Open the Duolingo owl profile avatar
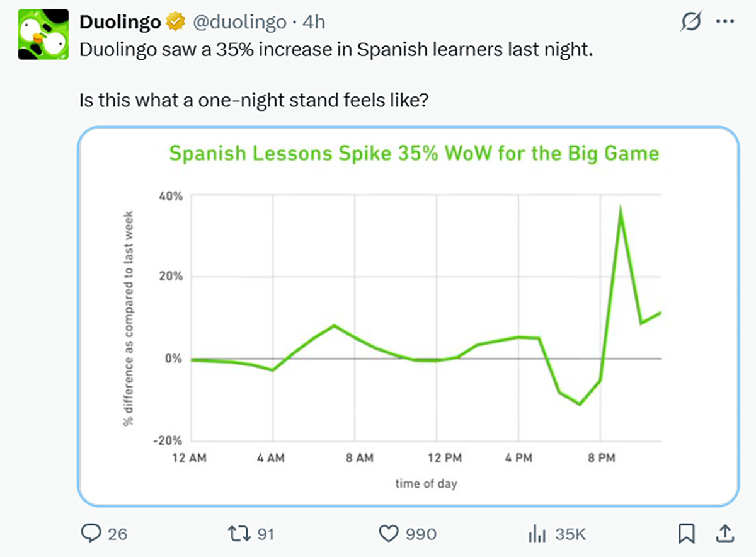 click(43, 35)
